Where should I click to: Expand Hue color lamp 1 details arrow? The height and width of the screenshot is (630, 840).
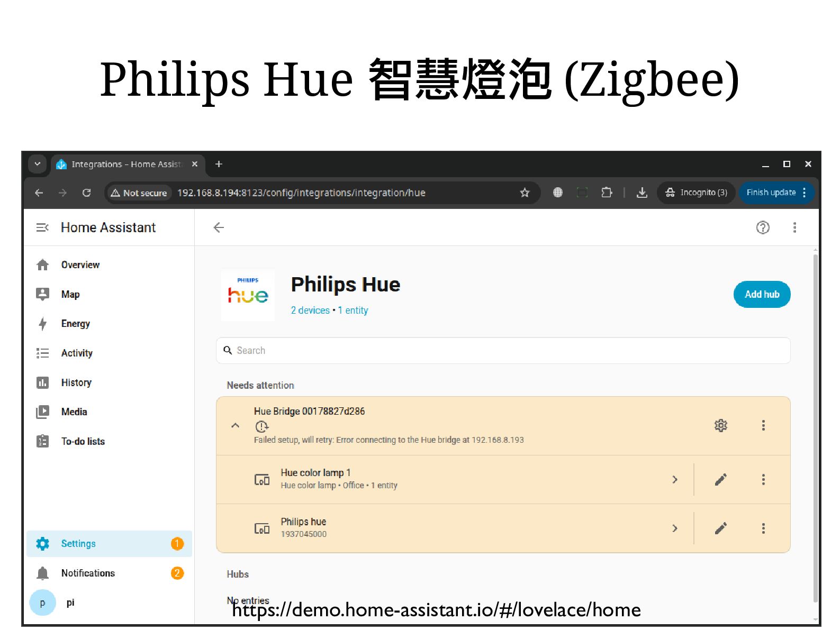coord(675,480)
